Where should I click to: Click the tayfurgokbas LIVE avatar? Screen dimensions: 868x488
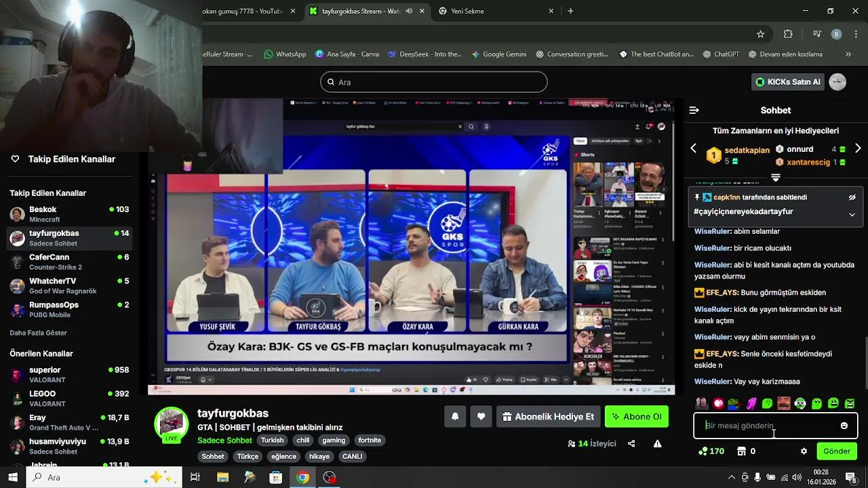pos(171,424)
